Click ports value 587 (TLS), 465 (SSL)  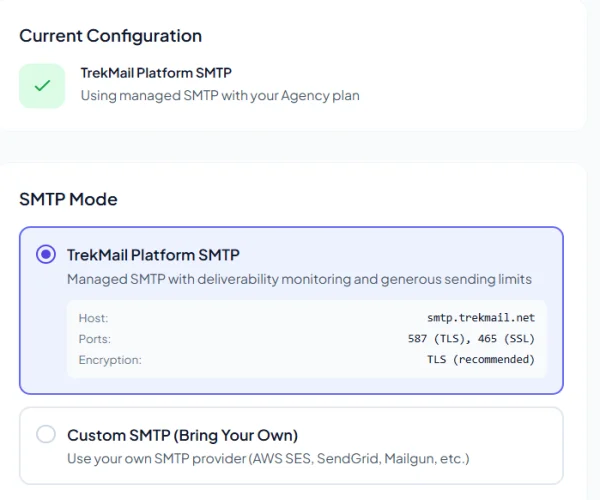471,339
